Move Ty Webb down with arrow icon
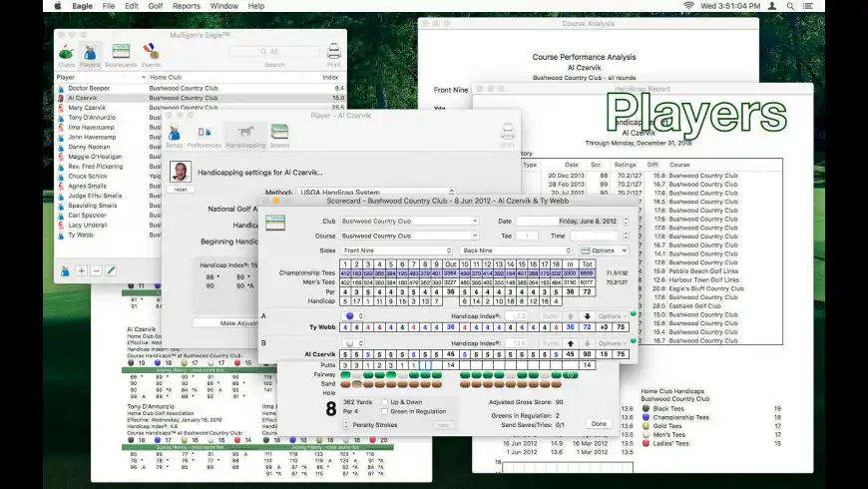This screenshot has width=868, height=489. [588, 316]
